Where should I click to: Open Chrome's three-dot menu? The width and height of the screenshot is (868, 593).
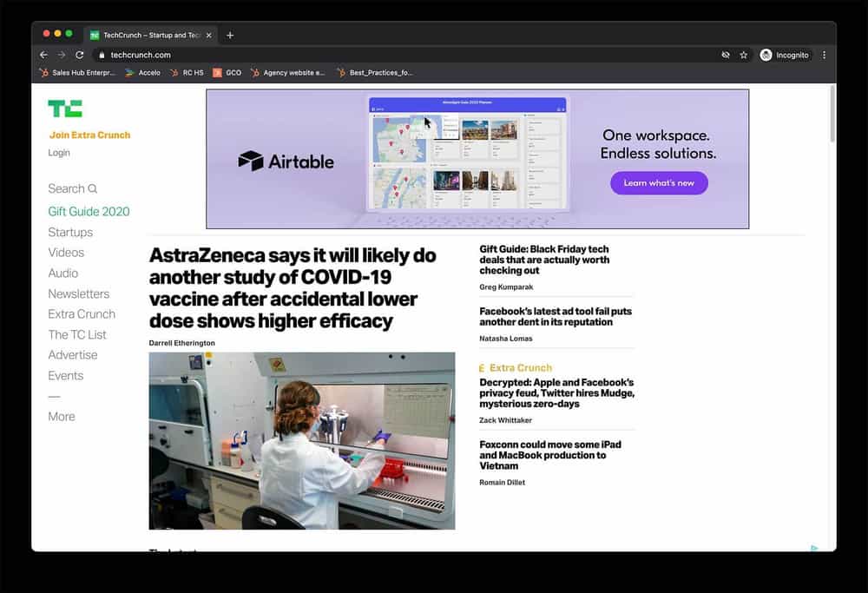click(x=824, y=55)
